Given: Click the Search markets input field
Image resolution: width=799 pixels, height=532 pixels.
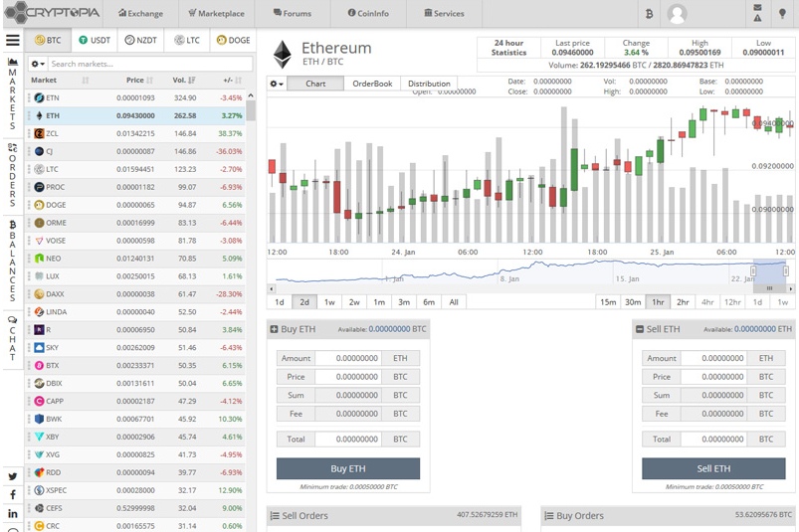Looking at the screenshot, I should coord(150,64).
